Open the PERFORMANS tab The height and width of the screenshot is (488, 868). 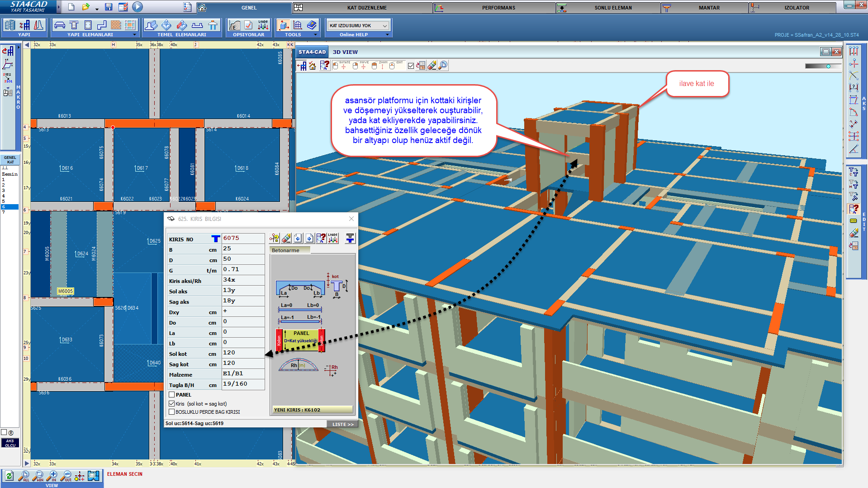[498, 8]
